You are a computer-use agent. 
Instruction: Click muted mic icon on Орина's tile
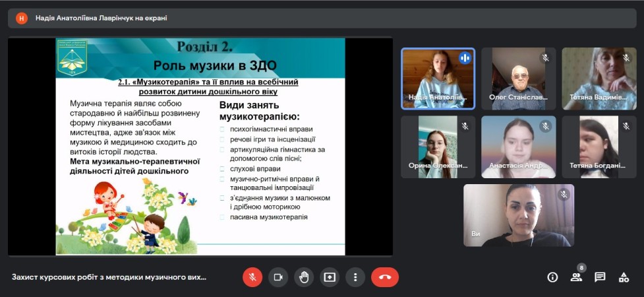[465, 126]
